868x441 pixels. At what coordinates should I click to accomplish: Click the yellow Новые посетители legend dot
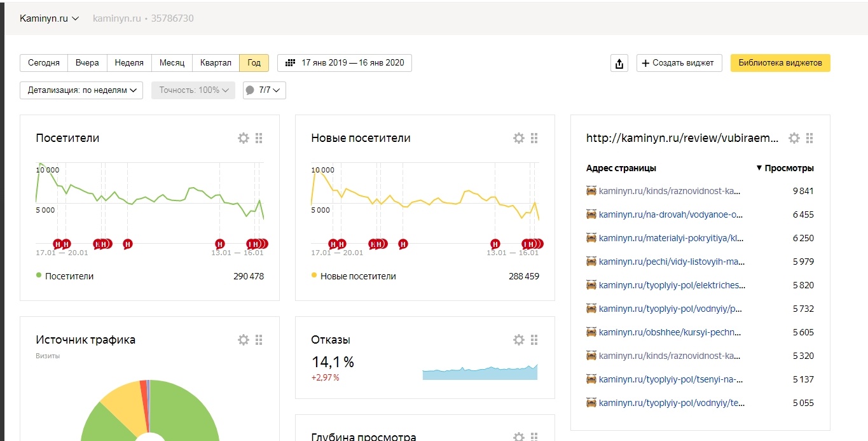pos(314,276)
